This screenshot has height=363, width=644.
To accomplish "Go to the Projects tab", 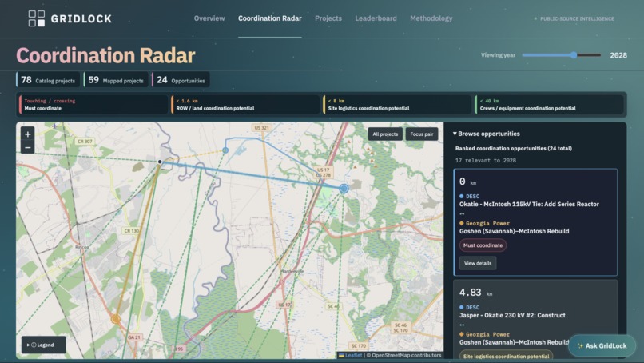I will pos(328,18).
